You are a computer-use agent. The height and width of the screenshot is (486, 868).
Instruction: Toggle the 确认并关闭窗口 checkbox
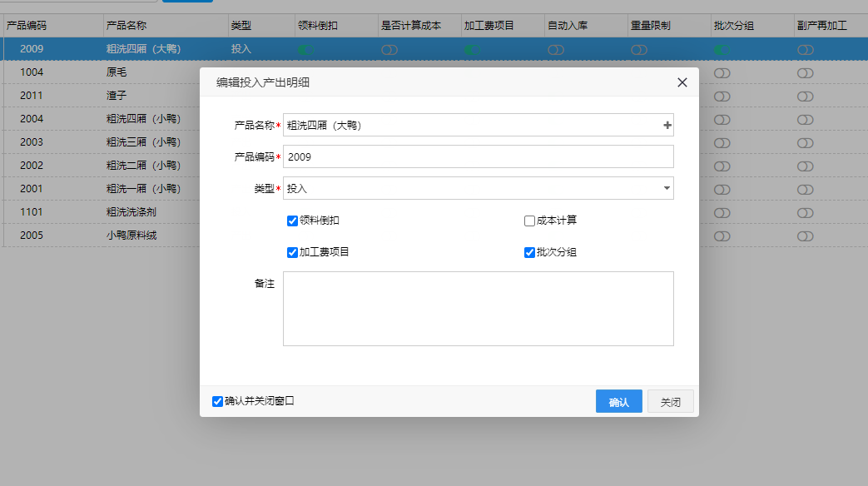(218, 401)
